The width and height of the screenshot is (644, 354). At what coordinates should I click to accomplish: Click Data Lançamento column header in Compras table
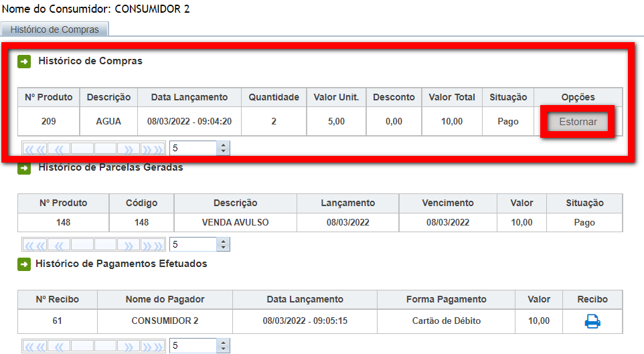pos(189,97)
